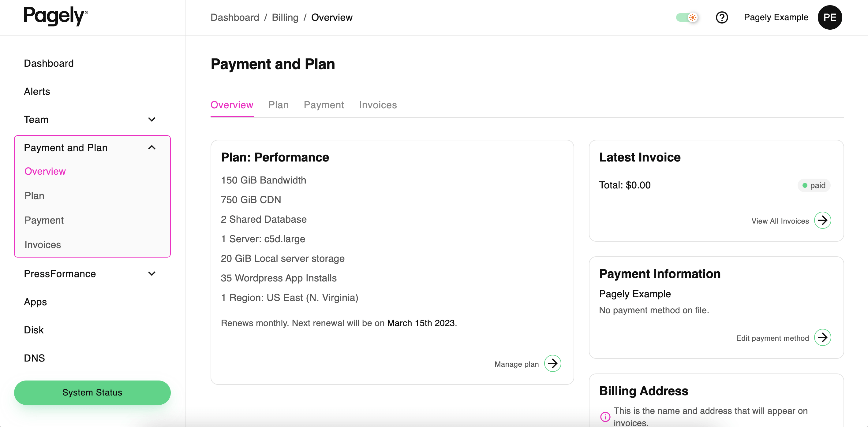Click the info icon beside Billing Address
This screenshot has height=427, width=868.
[x=605, y=417]
